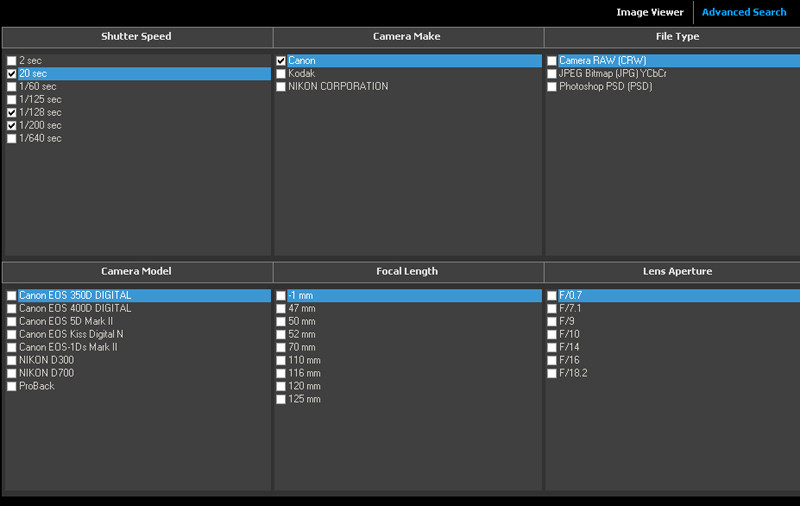This screenshot has height=506, width=800.
Task: Select the 'NIKON CORPORATION' row text
Action: pyautogui.click(x=338, y=87)
